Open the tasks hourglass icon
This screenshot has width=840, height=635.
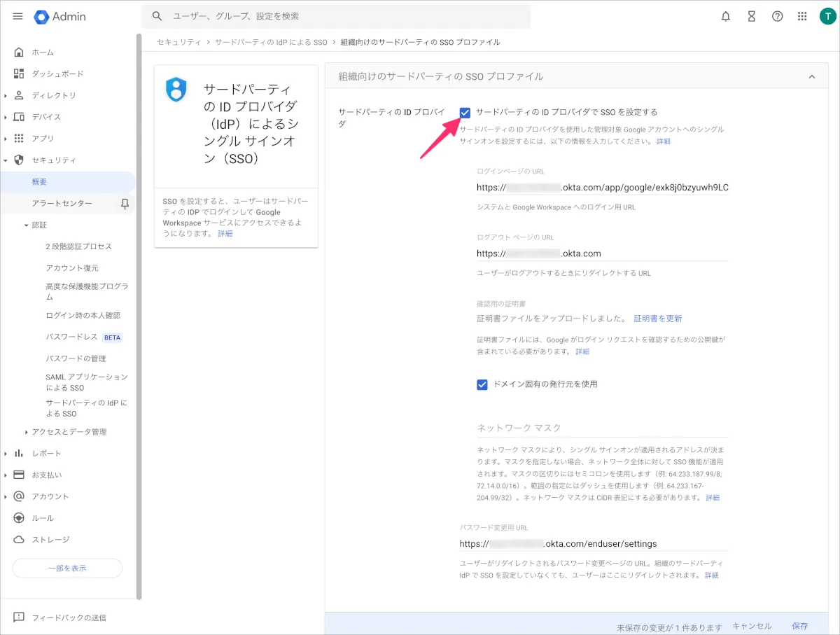[752, 16]
